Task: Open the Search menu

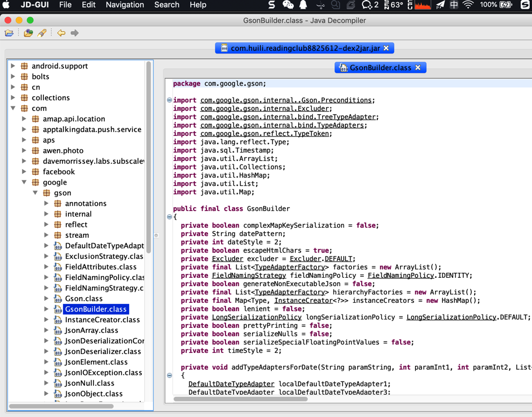Action: coord(166,5)
